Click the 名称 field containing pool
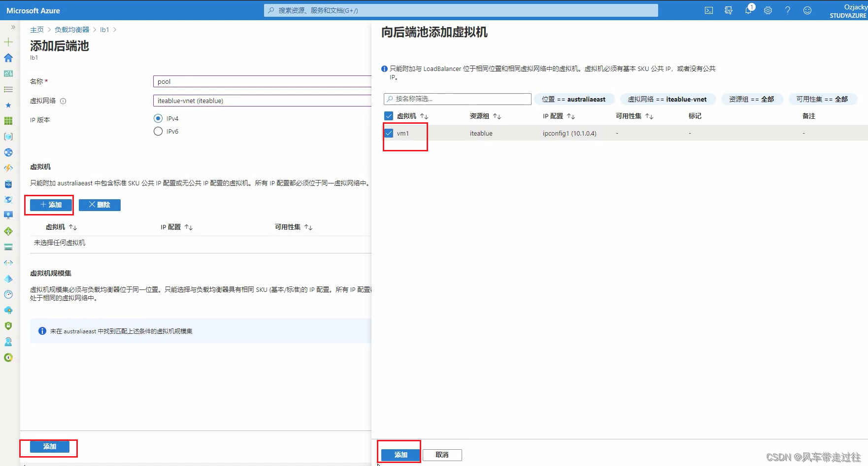This screenshot has width=868, height=466. point(262,81)
